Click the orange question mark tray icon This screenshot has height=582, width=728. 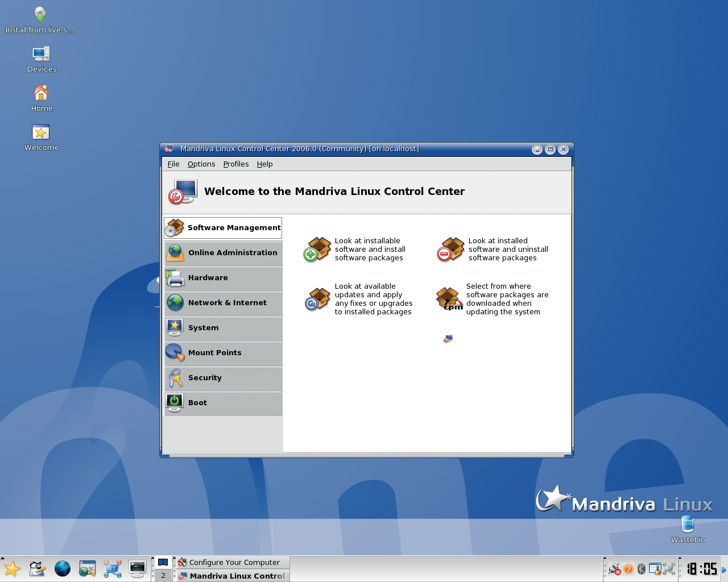[628, 569]
